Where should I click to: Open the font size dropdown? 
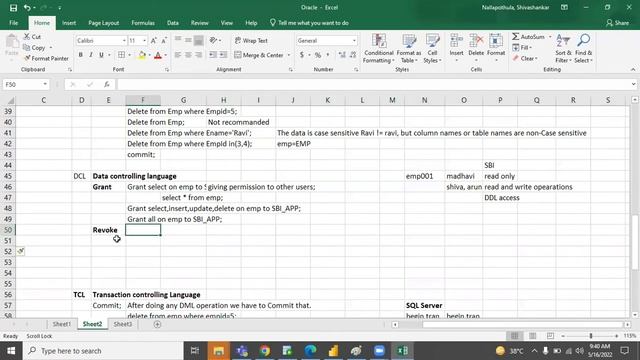click(144, 41)
